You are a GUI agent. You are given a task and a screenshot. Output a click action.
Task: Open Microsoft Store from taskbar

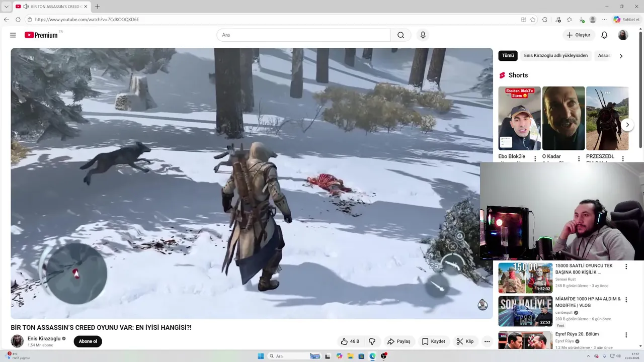pos(361,356)
